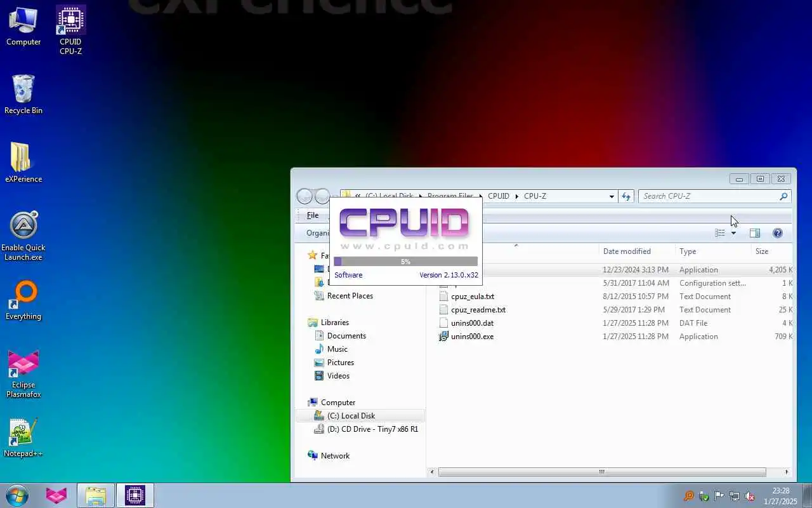Open the File menu
The width and height of the screenshot is (812, 508).
313,215
